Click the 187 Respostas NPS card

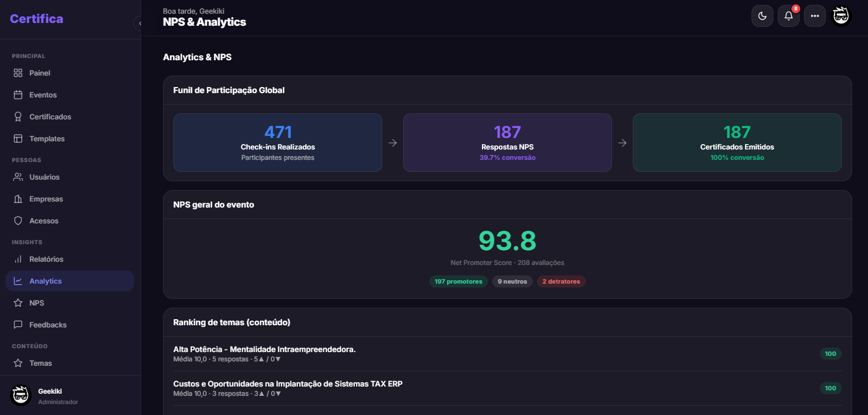[508, 142]
